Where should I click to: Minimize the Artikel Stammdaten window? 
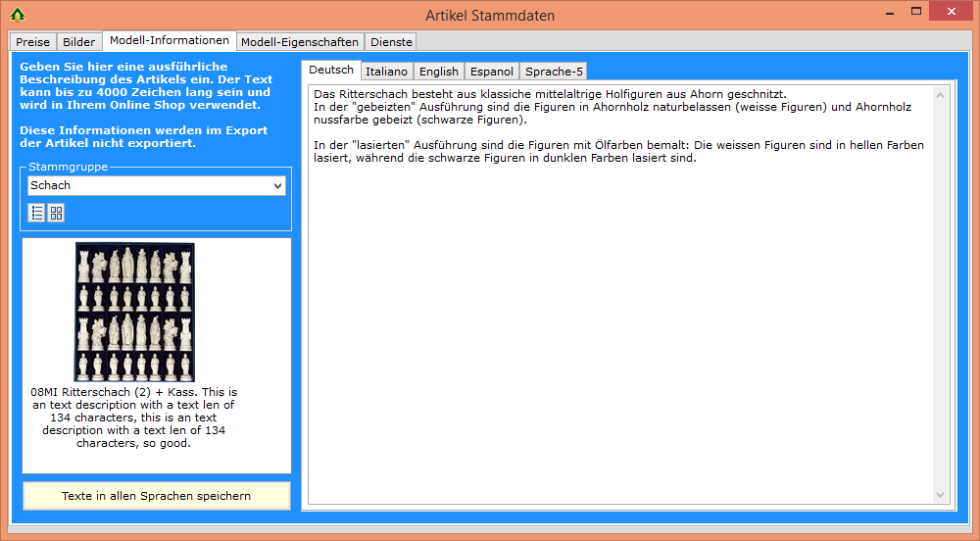click(x=890, y=12)
